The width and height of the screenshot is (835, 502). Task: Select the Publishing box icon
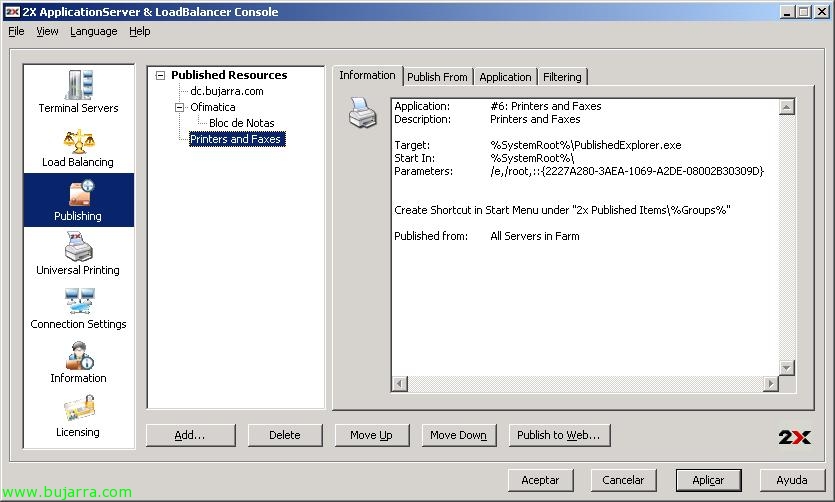click(80, 193)
